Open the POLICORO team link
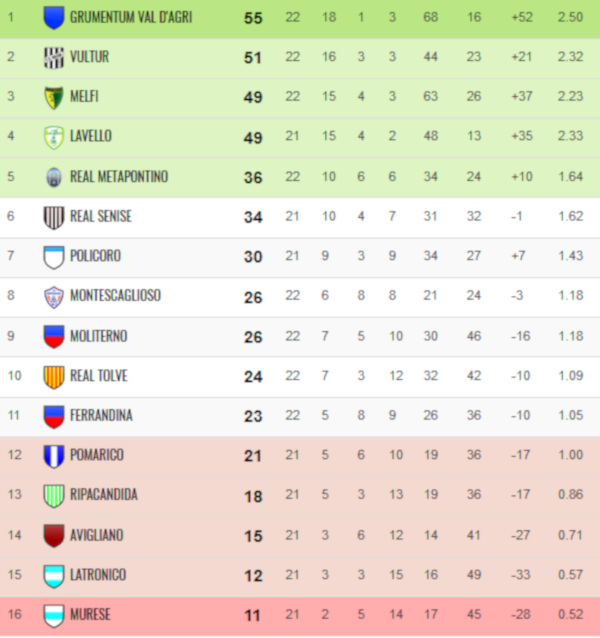Viewport: 600px width, 638px height. (96, 256)
